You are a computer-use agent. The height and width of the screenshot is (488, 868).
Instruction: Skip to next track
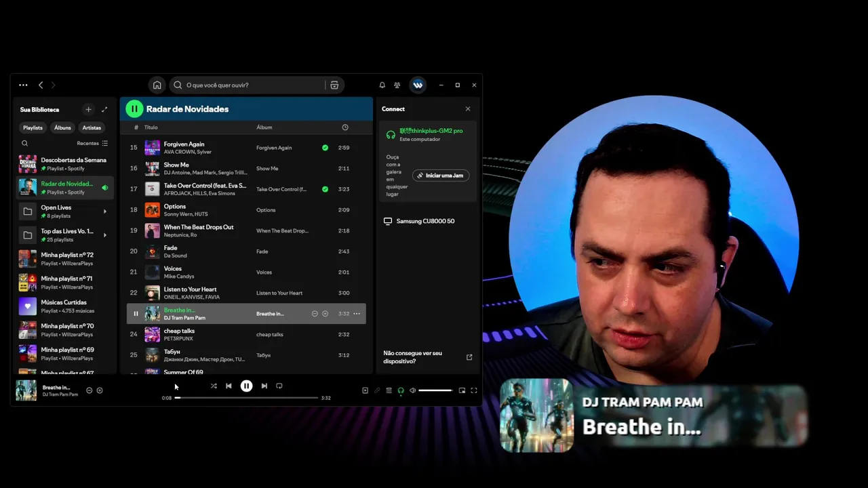pyautogui.click(x=264, y=386)
